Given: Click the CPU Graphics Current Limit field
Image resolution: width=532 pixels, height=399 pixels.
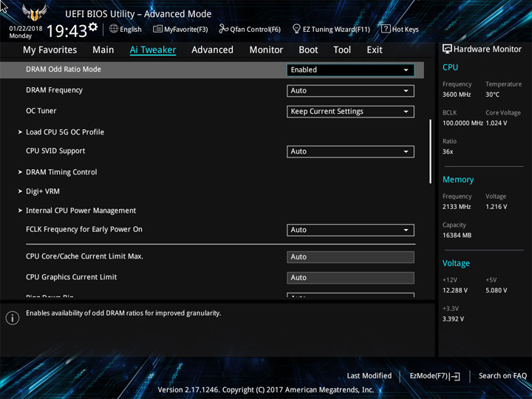Looking at the screenshot, I should tap(350, 278).
